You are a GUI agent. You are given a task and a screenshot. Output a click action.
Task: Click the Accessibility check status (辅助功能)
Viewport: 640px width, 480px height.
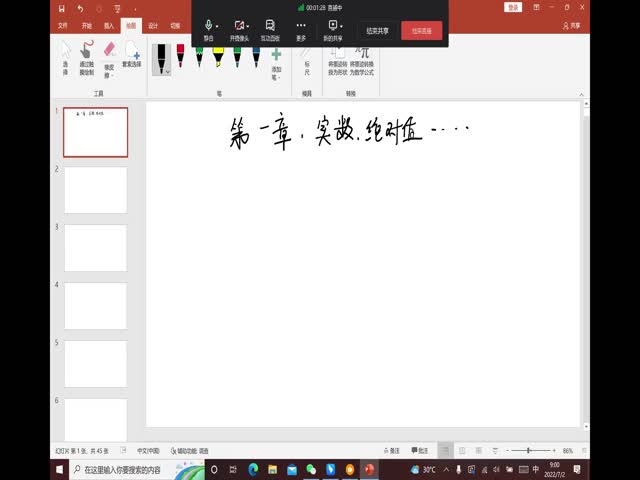[189, 451]
